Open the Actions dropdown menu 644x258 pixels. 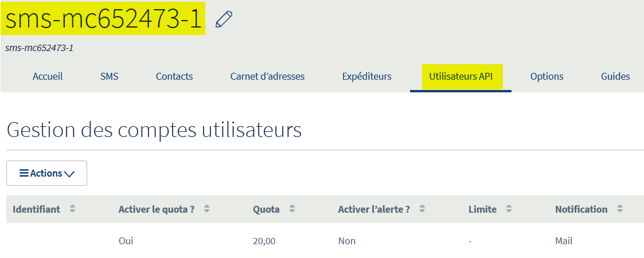[x=46, y=173]
